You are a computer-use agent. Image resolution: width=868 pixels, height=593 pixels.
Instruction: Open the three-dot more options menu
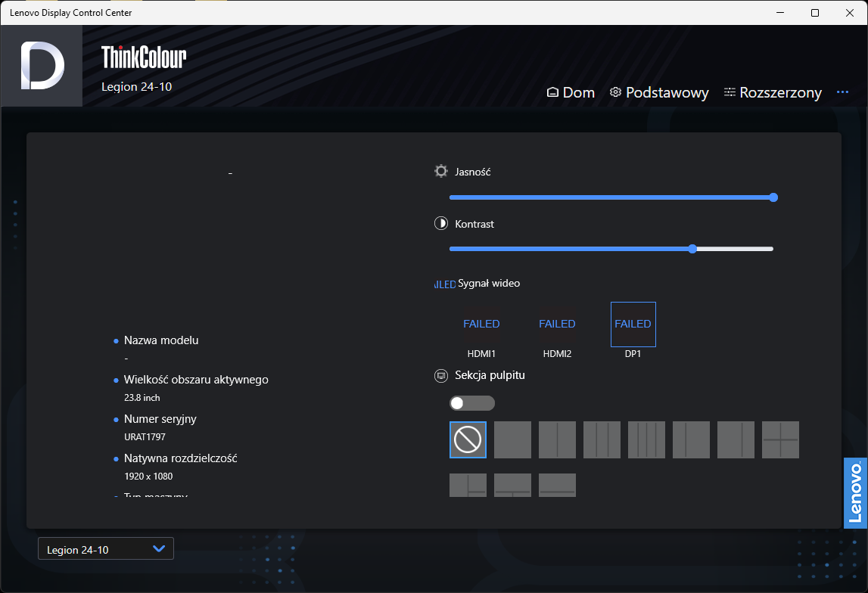[842, 92]
